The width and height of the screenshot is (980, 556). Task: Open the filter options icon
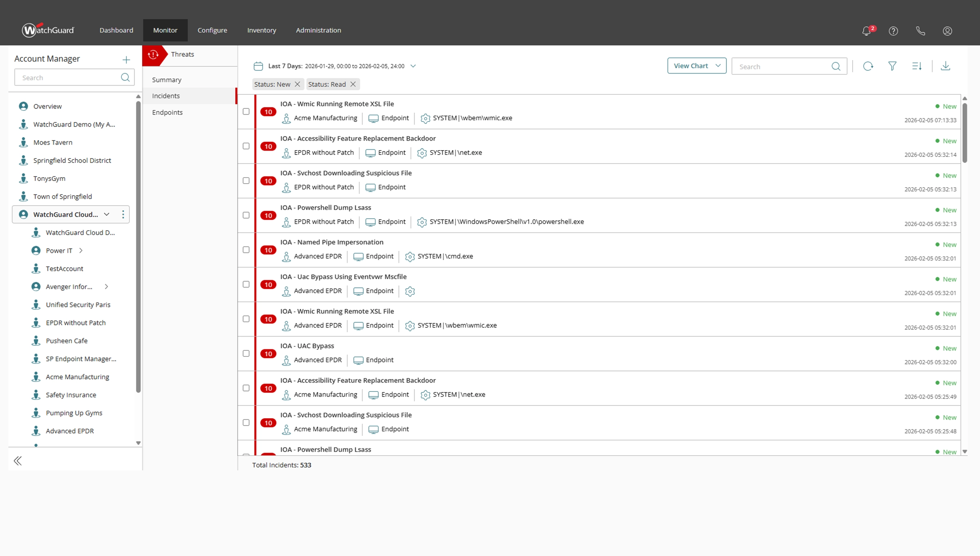[x=892, y=66]
